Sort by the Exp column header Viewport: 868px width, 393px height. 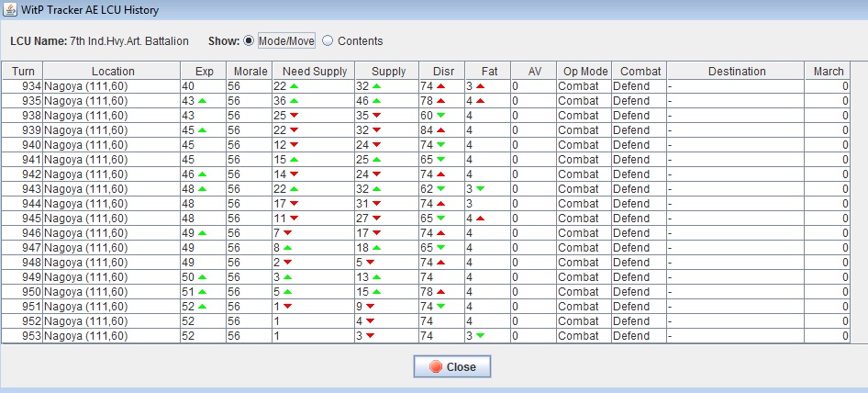[204, 71]
